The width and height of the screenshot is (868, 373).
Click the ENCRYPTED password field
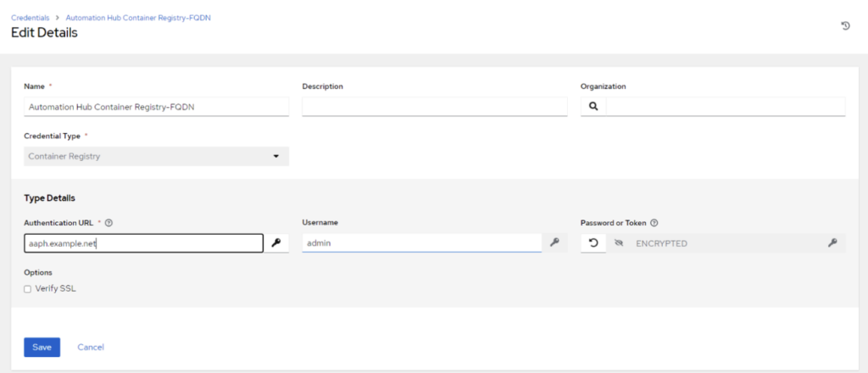[726, 243]
